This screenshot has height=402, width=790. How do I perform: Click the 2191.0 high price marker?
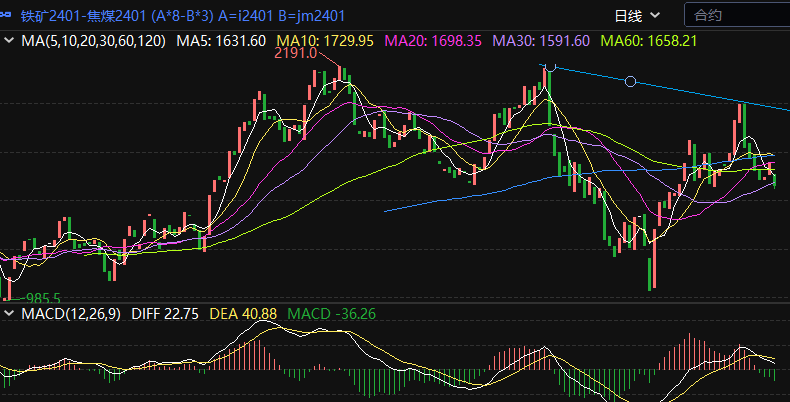[295, 53]
